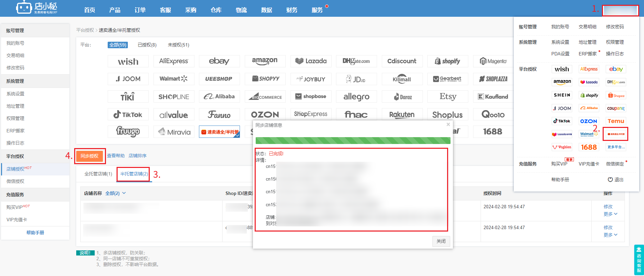Open the 1688 platform tile

(493, 131)
